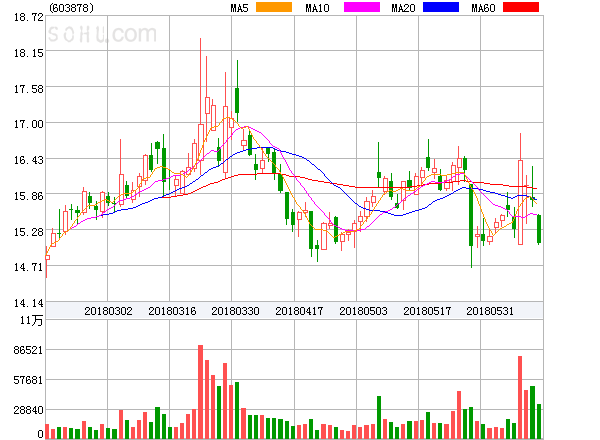Click the 17.58 price axis label

pos(29,89)
